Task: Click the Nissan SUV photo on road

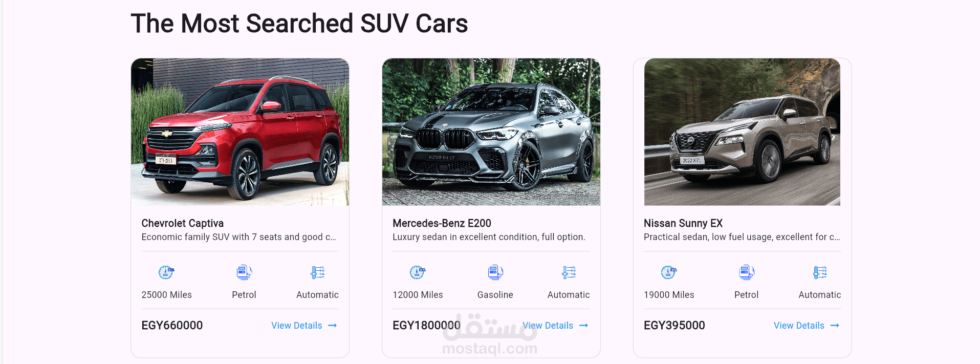Action: 742,132
